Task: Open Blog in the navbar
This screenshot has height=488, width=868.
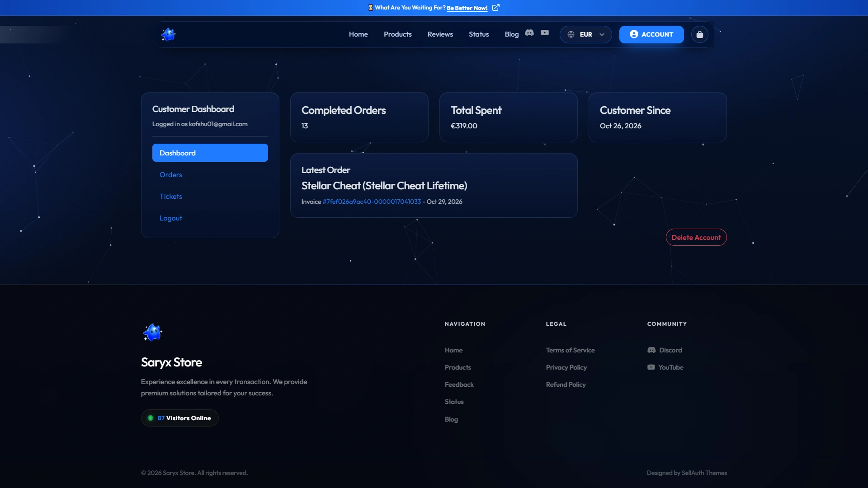Action: click(512, 34)
